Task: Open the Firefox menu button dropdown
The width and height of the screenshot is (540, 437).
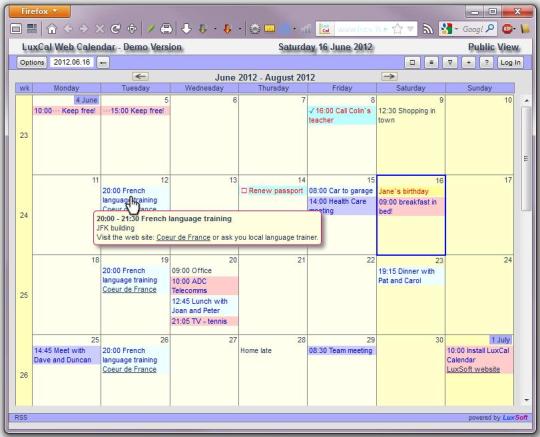Action: [x=40, y=11]
